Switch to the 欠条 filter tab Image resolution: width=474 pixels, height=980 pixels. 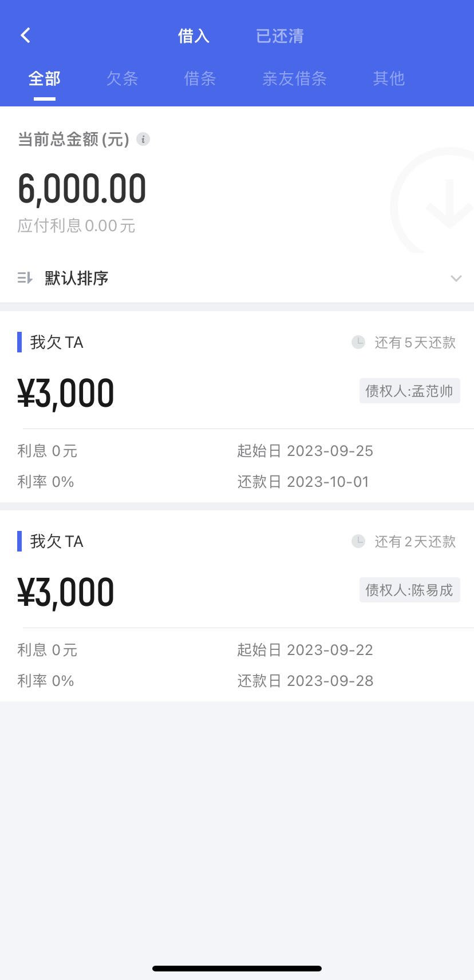click(x=122, y=78)
